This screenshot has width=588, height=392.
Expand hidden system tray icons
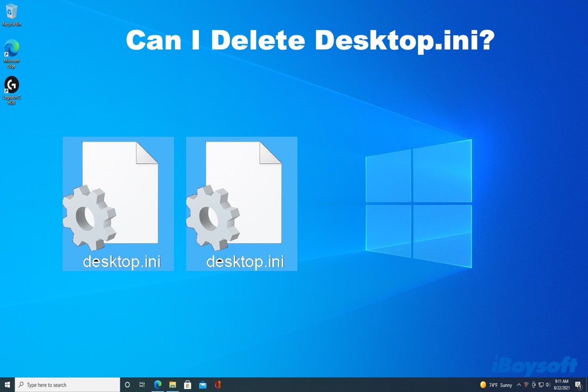click(x=519, y=385)
